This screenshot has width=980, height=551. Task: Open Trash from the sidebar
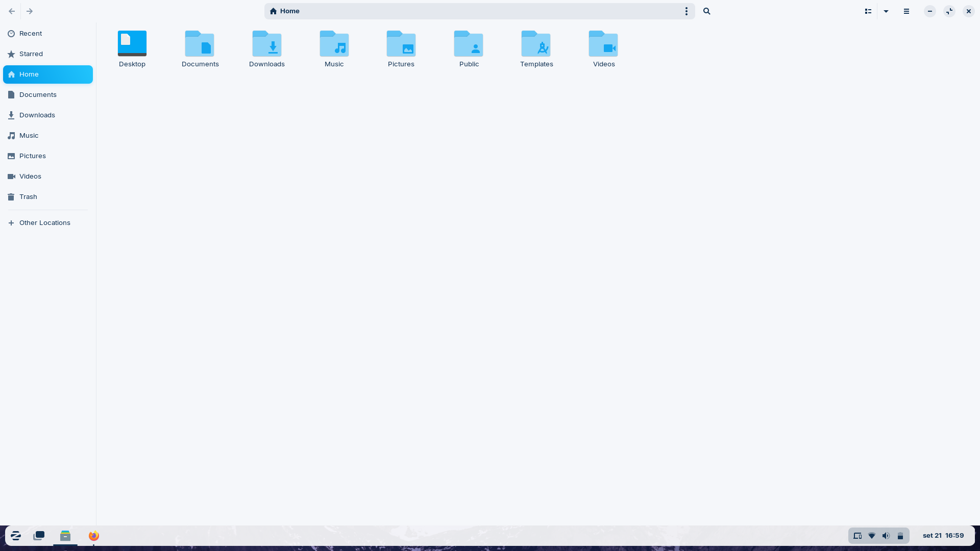pyautogui.click(x=28, y=197)
